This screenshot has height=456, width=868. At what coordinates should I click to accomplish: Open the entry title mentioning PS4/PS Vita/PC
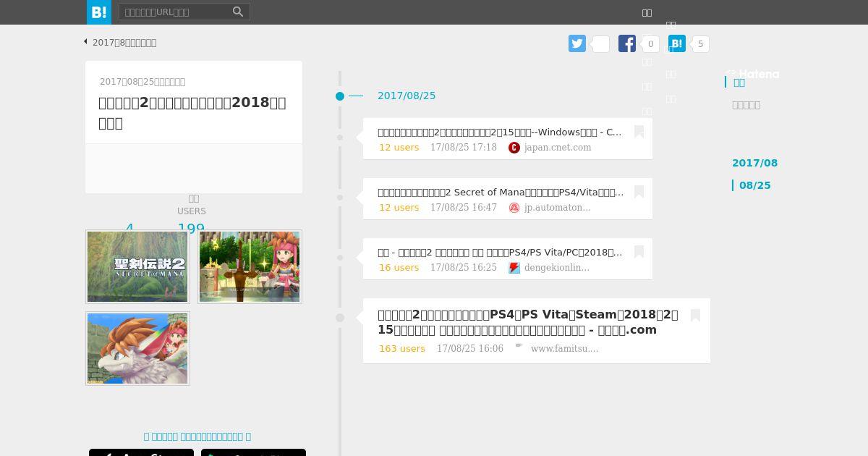[500, 252]
